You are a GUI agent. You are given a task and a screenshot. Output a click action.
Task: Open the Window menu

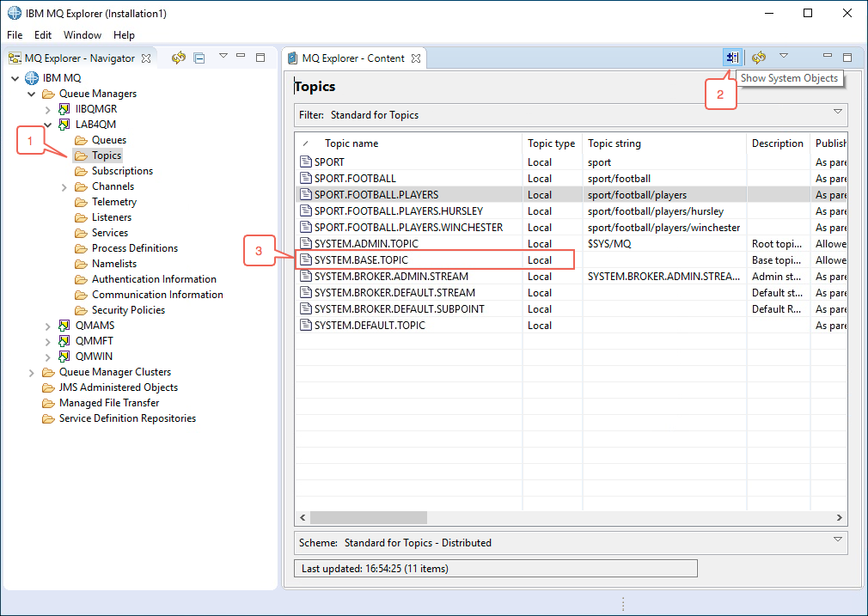(x=83, y=35)
